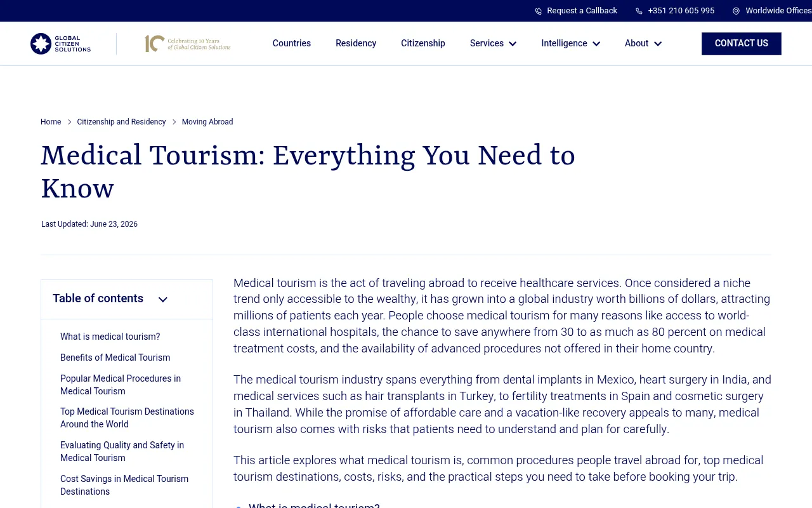Click the location pin icon for offices

pos(736,11)
